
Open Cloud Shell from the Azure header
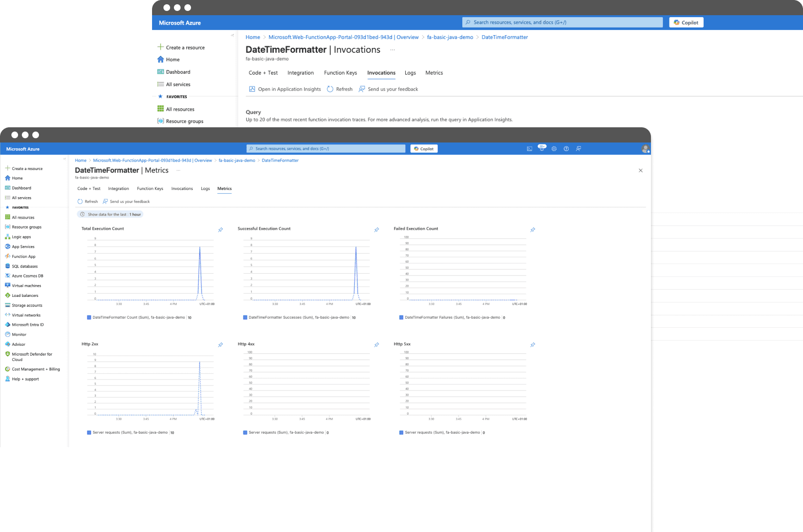point(529,149)
